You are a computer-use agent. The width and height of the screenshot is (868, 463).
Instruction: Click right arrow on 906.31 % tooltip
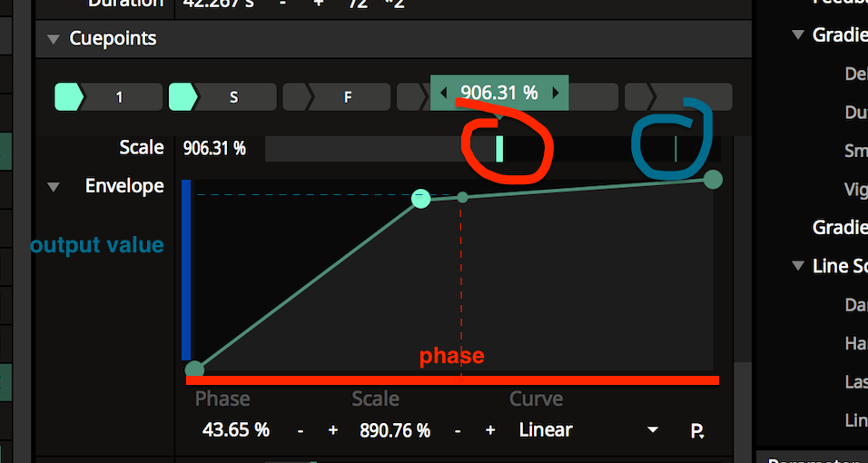tap(556, 93)
